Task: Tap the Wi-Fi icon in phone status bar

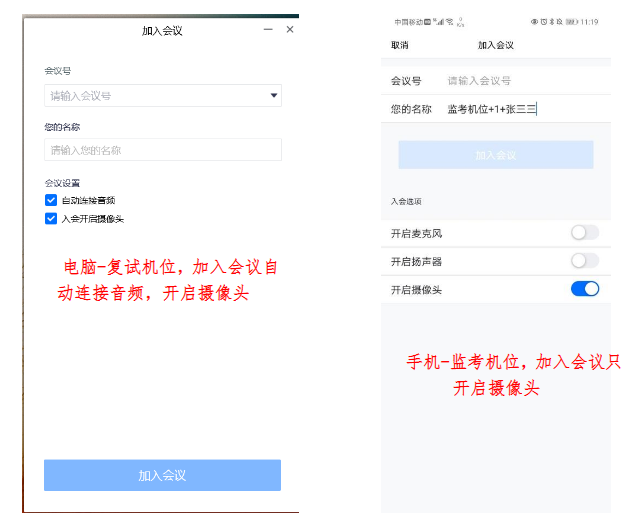Action: (x=449, y=21)
